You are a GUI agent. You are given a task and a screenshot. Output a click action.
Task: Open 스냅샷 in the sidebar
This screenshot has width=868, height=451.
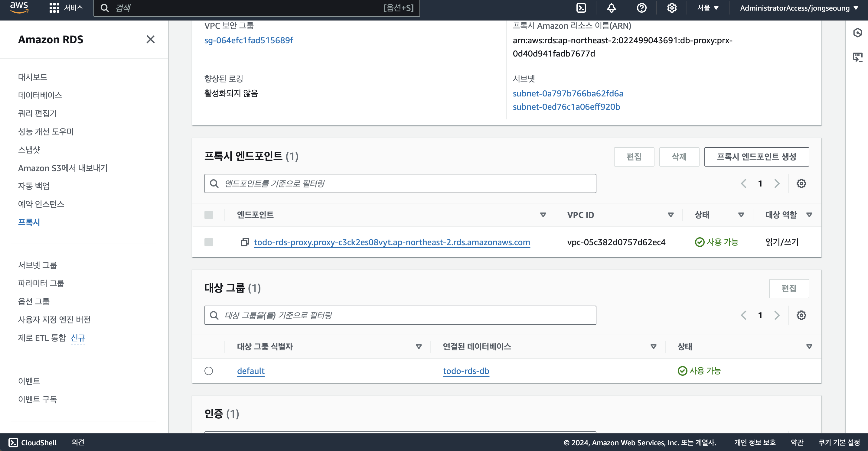[29, 150]
